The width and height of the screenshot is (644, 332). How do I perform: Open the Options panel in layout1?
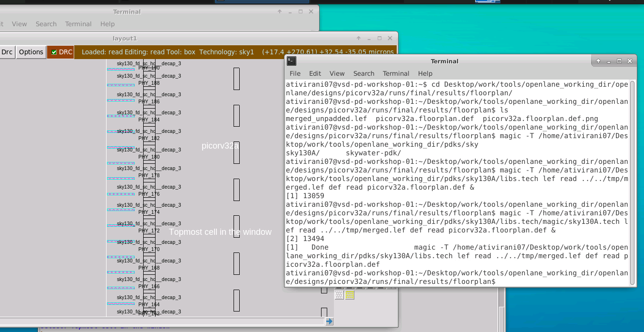30,52
